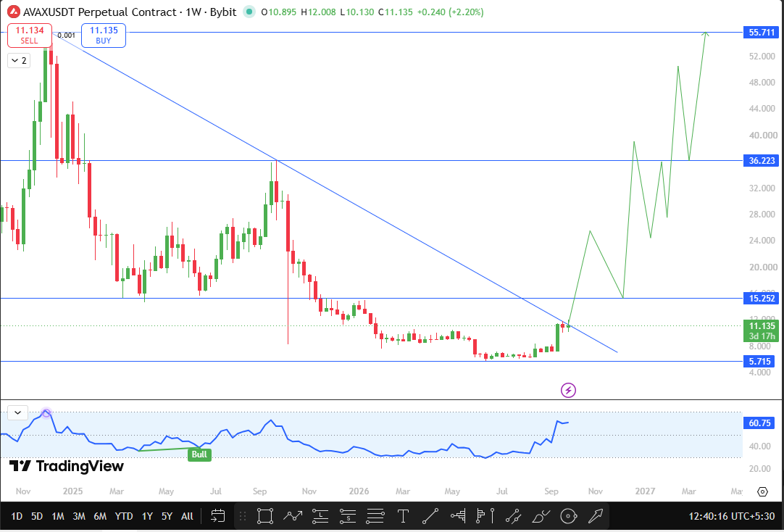Click the O10.895 open value in legend
The image size is (784, 532).
(278, 12)
